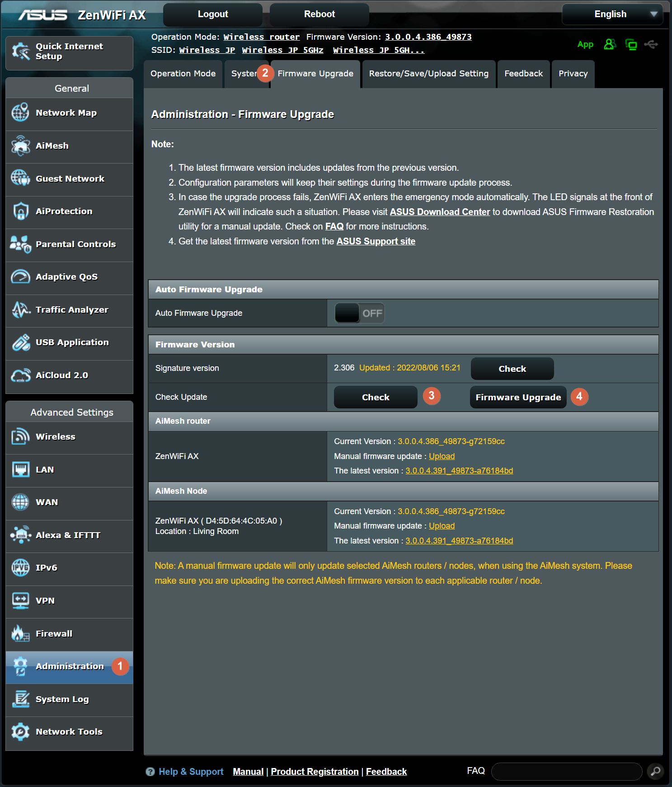This screenshot has width=672, height=787.
Task: Open Adaptive QoS gauge icon
Action: click(x=20, y=276)
